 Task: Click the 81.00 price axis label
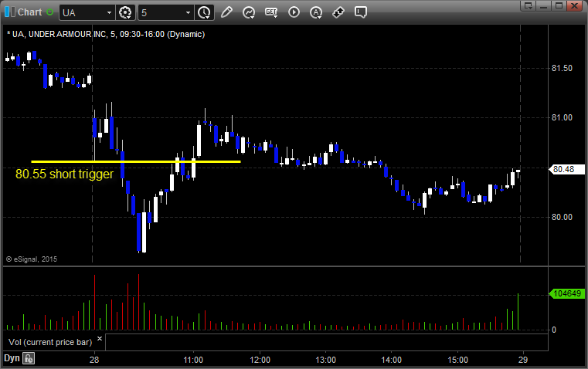click(562, 117)
